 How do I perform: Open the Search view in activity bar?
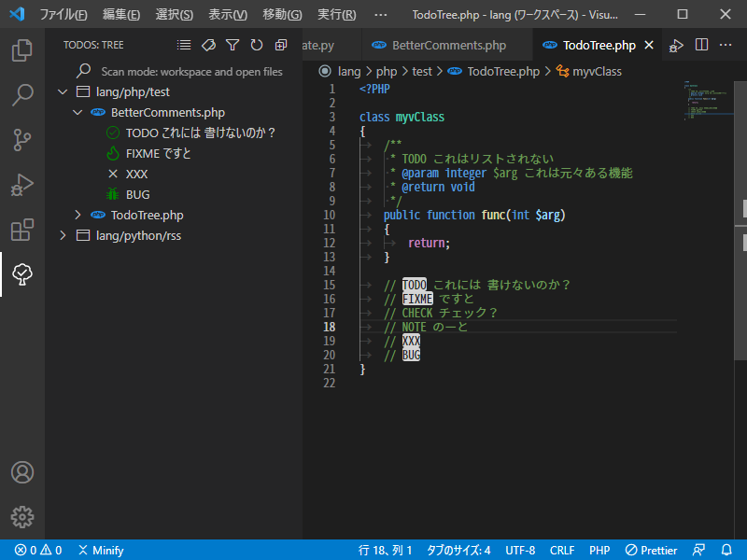pyautogui.click(x=21, y=95)
